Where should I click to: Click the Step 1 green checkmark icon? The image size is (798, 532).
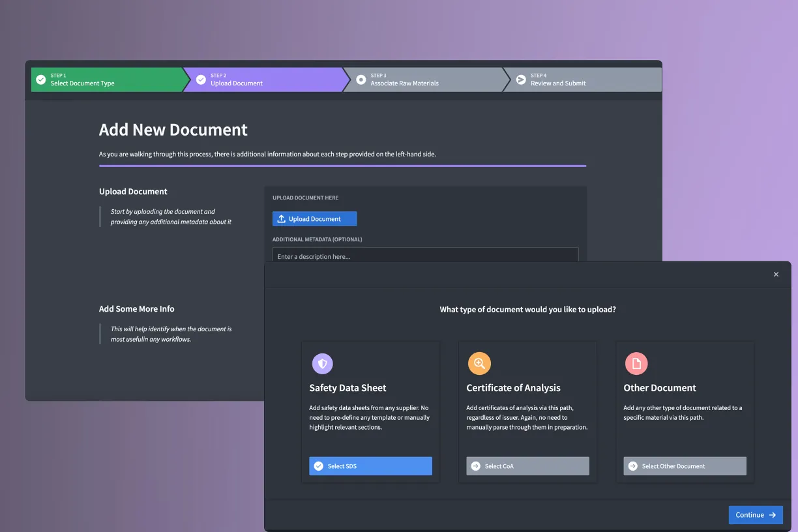[41, 80]
